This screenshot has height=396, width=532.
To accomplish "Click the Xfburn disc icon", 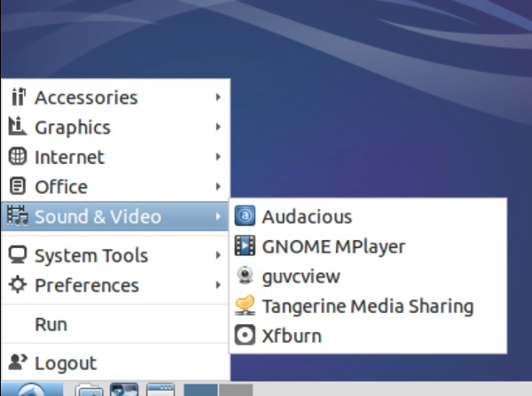I will tap(245, 335).
